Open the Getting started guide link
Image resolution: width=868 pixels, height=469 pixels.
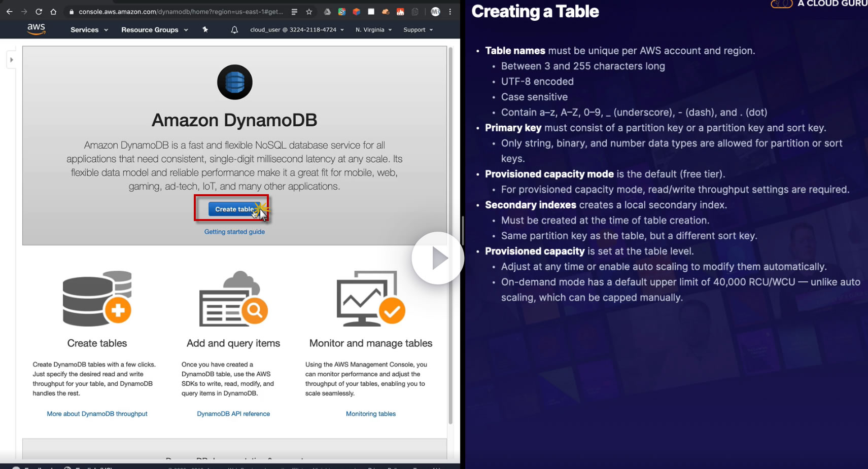pyautogui.click(x=234, y=232)
